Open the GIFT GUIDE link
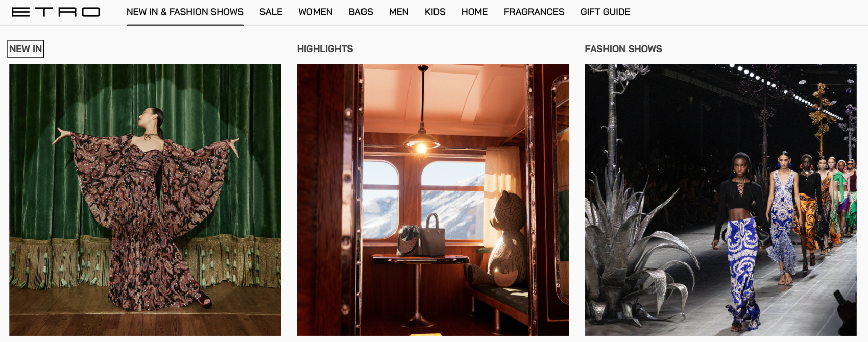Image resolution: width=868 pixels, height=342 pixels. coord(605,12)
